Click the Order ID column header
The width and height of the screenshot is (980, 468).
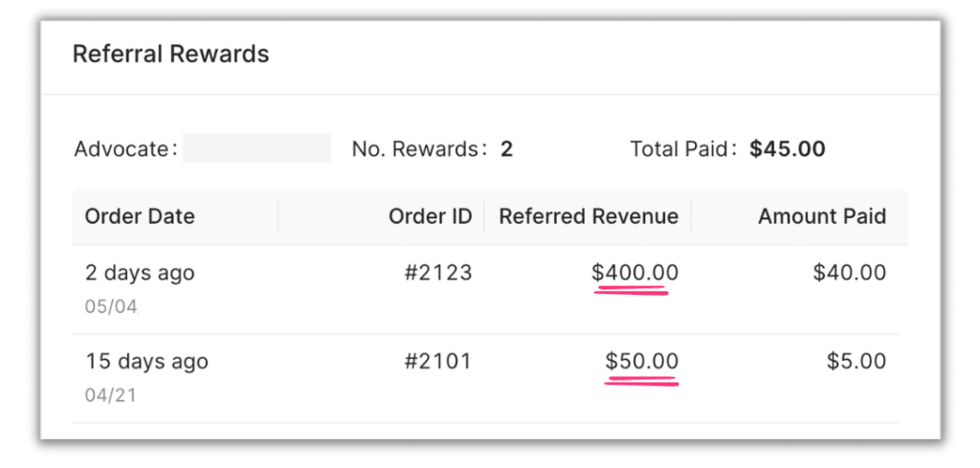[x=430, y=217]
